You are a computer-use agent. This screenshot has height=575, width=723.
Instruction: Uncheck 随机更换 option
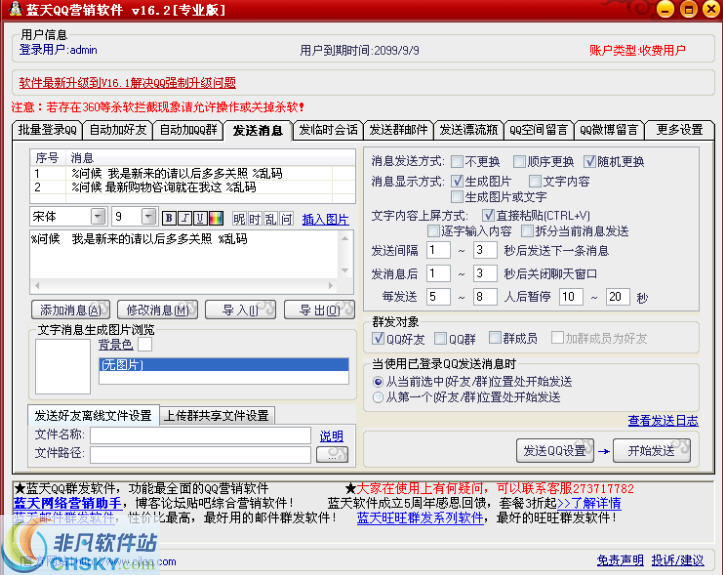589,161
